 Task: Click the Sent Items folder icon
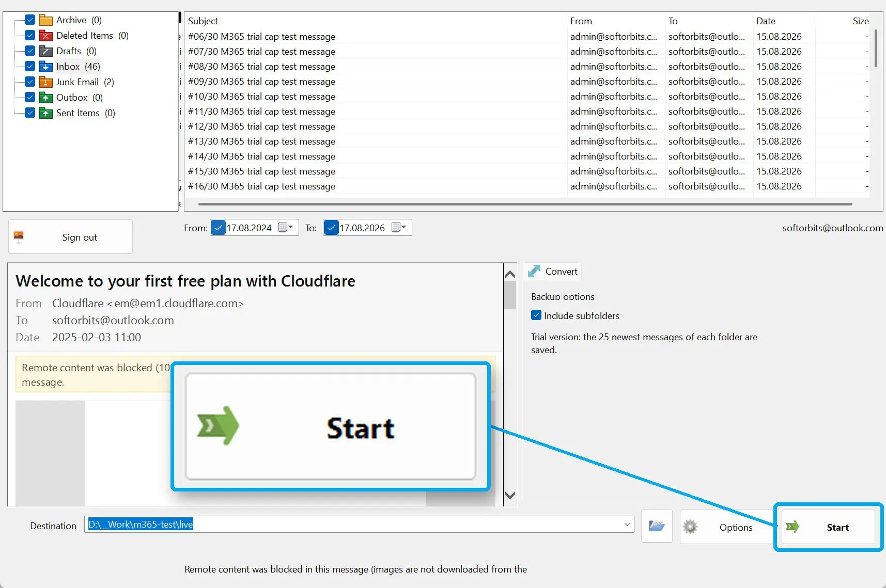(46, 113)
